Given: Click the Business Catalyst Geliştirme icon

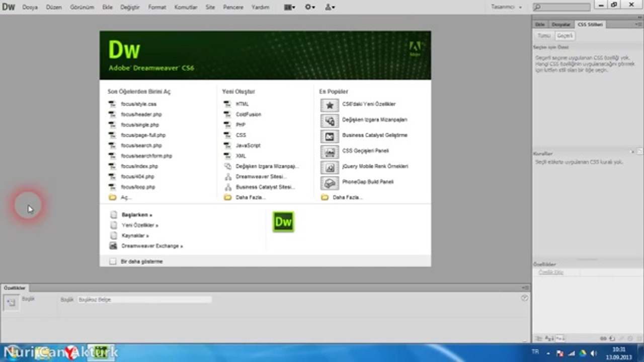Looking at the screenshot, I should click(330, 136).
